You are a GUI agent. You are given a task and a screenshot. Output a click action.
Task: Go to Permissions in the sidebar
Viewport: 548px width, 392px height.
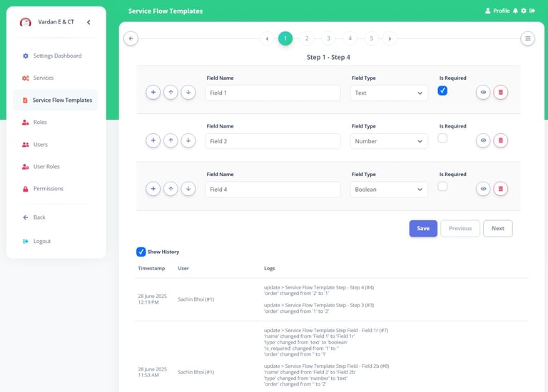(x=48, y=189)
